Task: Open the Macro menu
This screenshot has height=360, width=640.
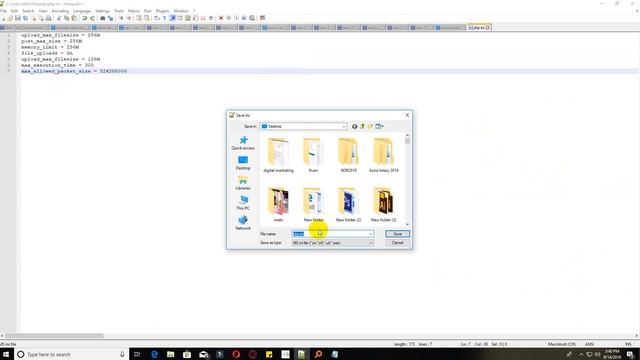Action: [134, 11]
